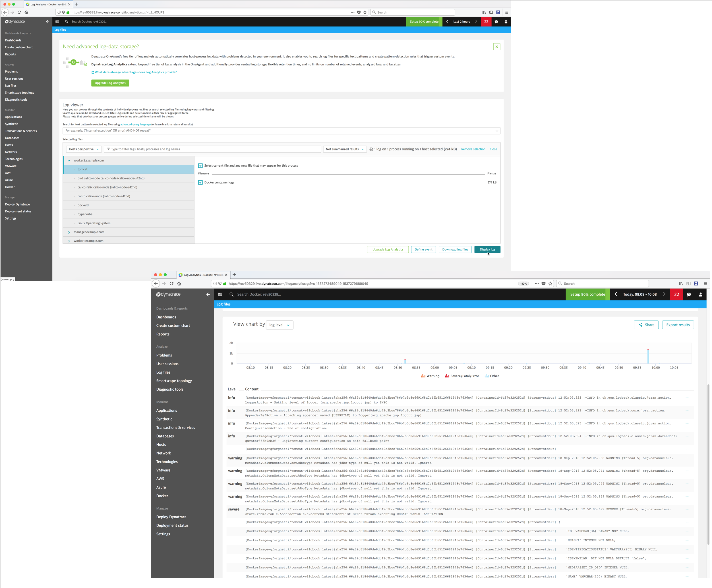Screen dimensions: 712x588
Task: Open row actions for severe log entry
Action: [x=687, y=509]
